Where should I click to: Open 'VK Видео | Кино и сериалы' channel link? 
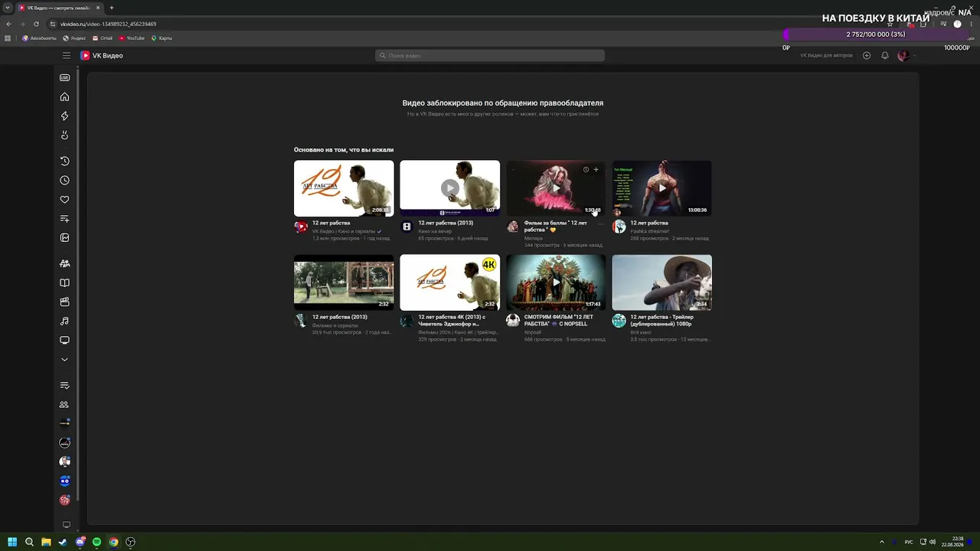pyautogui.click(x=344, y=231)
